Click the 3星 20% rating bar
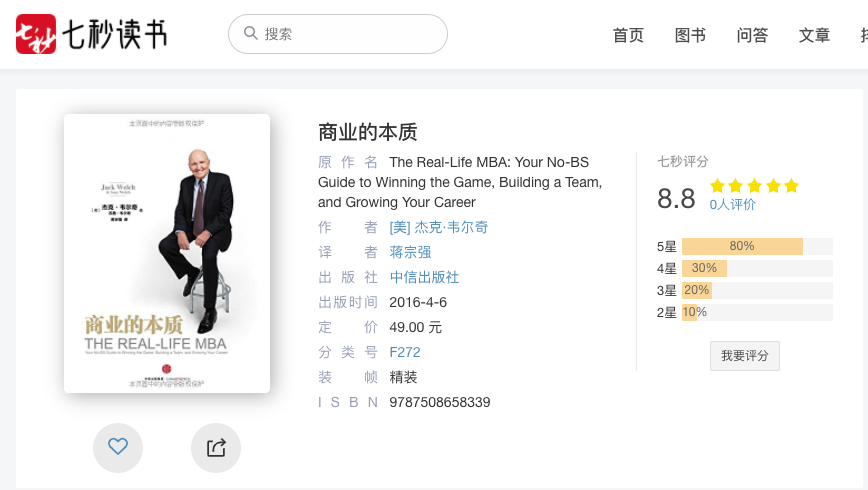868x490 pixels. [757, 290]
